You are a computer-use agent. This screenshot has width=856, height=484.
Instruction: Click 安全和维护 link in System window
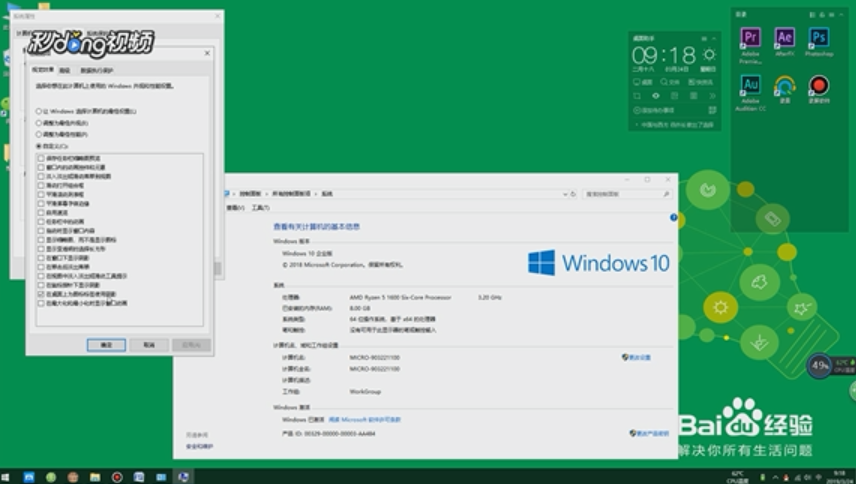coord(199,446)
